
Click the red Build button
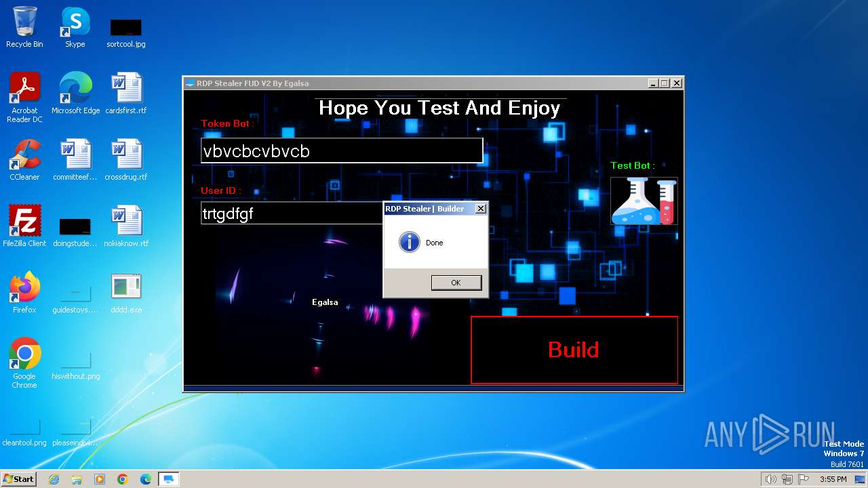[574, 350]
